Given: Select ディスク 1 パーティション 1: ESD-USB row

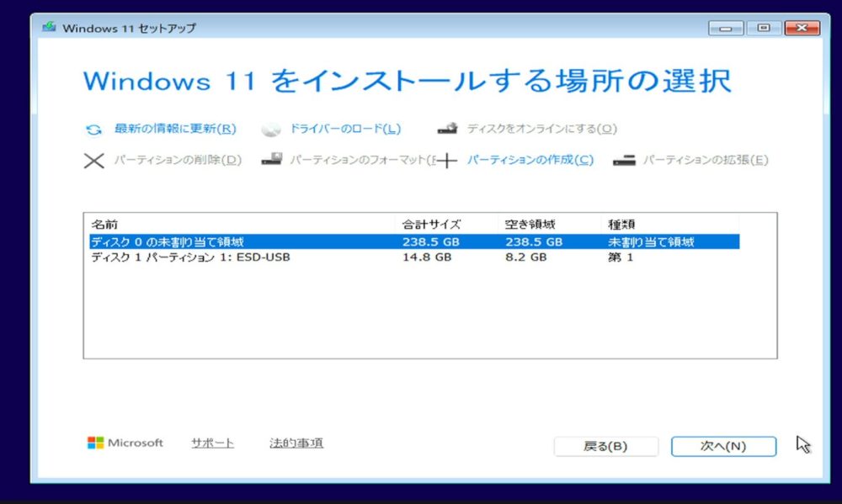Looking at the screenshot, I should [414, 257].
